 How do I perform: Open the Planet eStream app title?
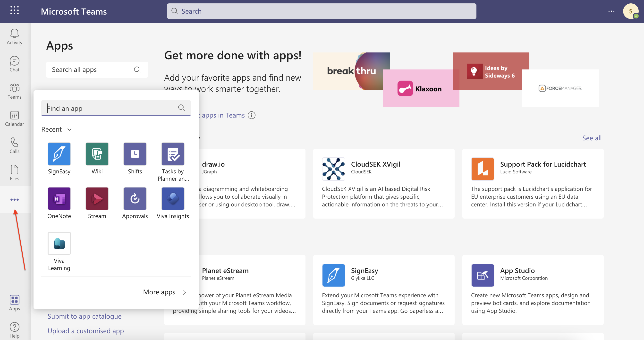click(225, 271)
